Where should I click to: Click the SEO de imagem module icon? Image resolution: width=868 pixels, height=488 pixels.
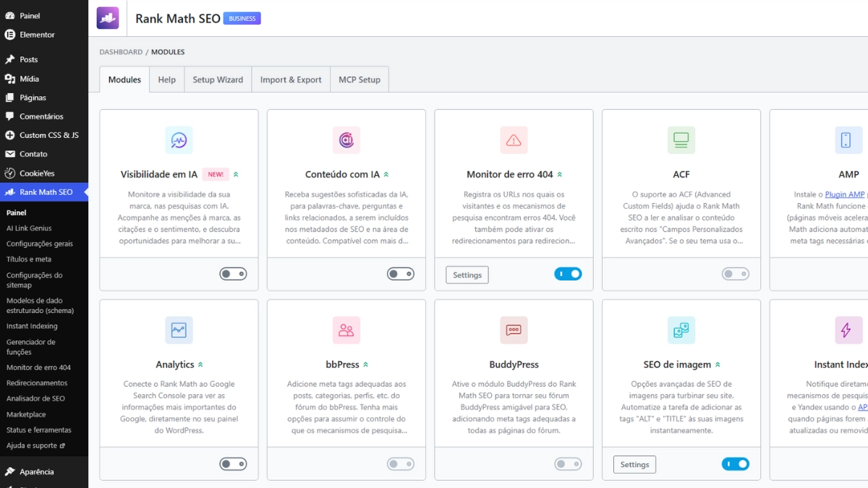click(681, 330)
